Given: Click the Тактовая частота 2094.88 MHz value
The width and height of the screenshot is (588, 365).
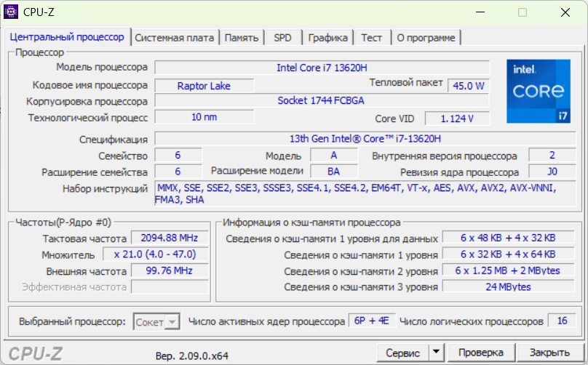Looking at the screenshot, I should pos(170,238).
